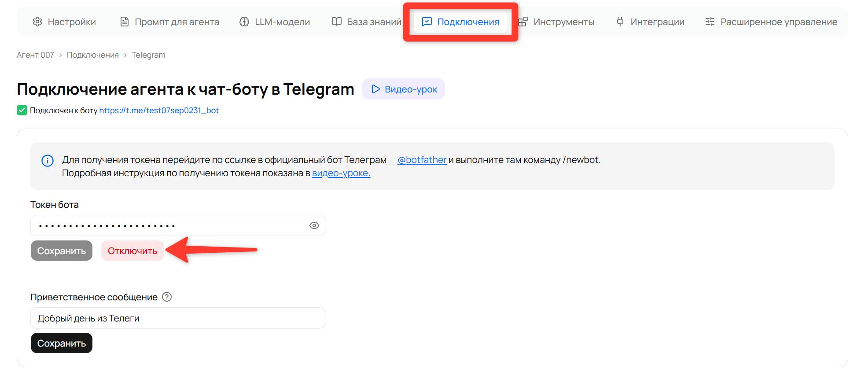868x384 pixels.
Task: Focus the Приветственное сообщение text field
Action: pos(178,318)
